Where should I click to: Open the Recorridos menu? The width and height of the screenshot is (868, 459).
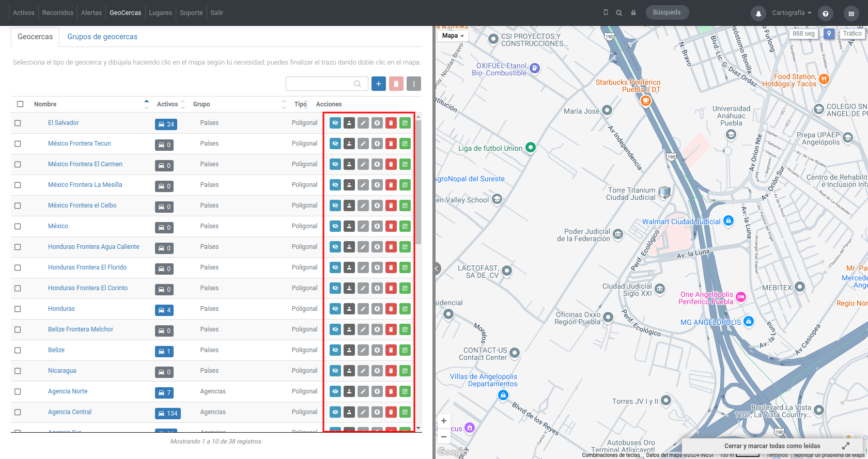[x=58, y=13]
